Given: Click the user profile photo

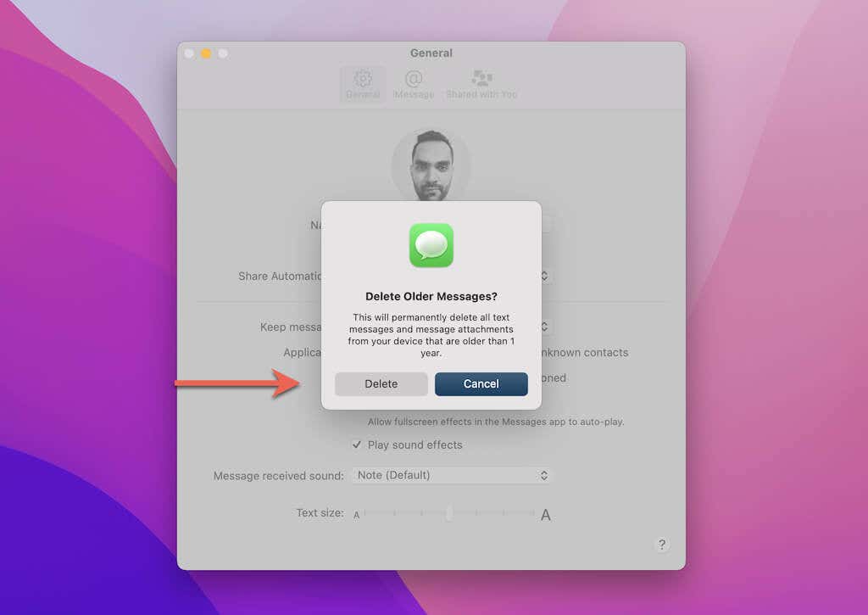Looking at the screenshot, I should 431,166.
